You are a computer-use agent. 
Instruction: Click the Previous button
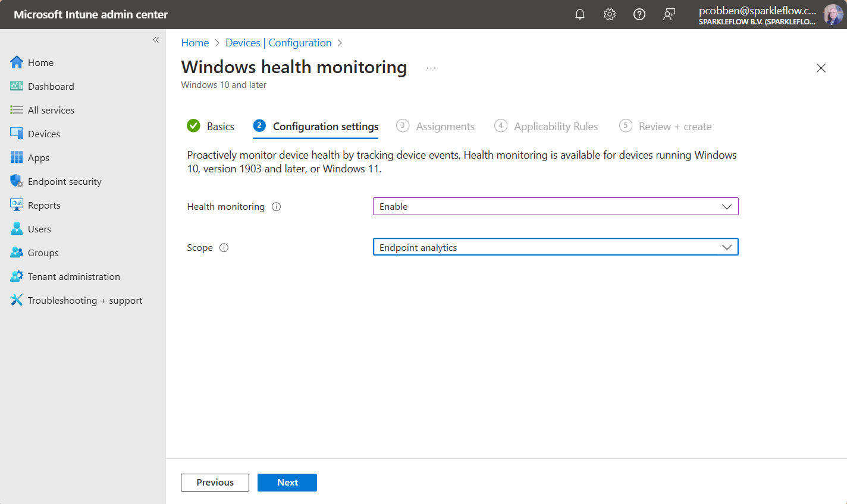click(x=215, y=483)
